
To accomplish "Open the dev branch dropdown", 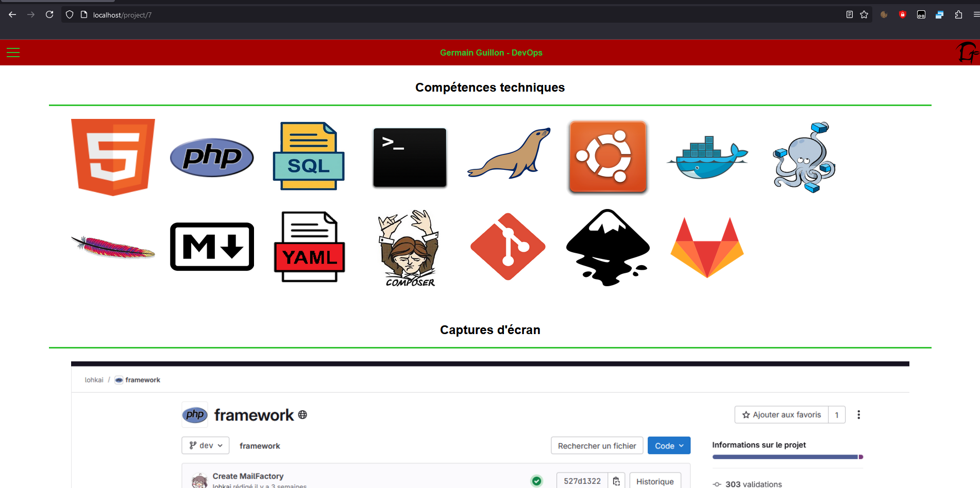I will pos(206,445).
